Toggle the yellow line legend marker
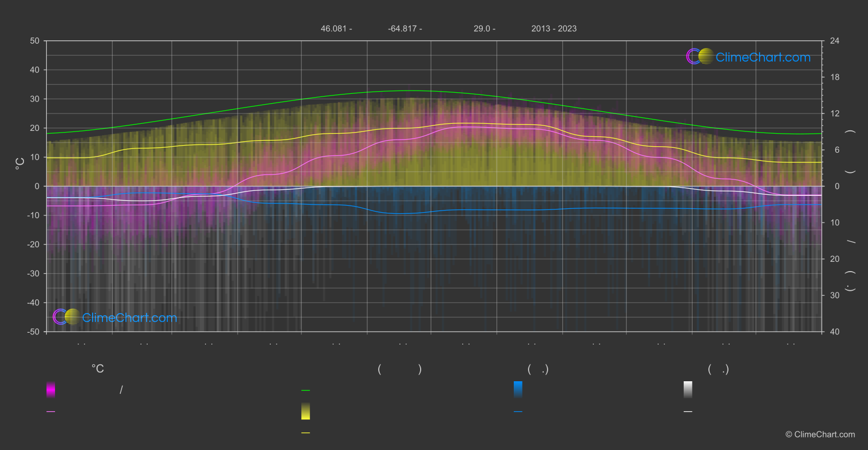This screenshot has height=450, width=868. point(306,433)
